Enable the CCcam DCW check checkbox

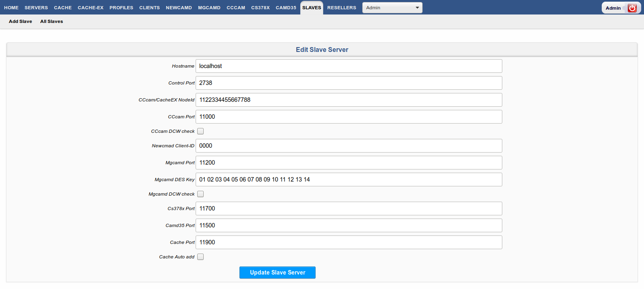tap(200, 131)
